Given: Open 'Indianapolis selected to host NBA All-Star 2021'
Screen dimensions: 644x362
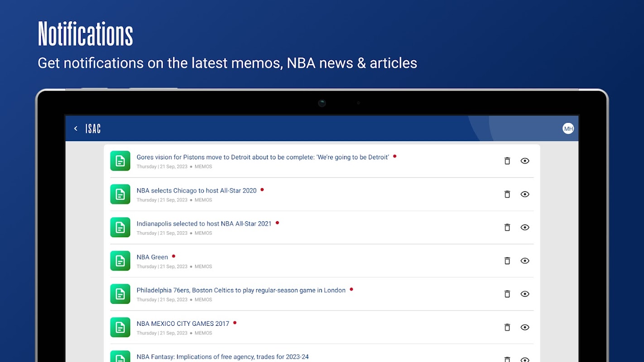Looking at the screenshot, I should [x=204, y=224].
